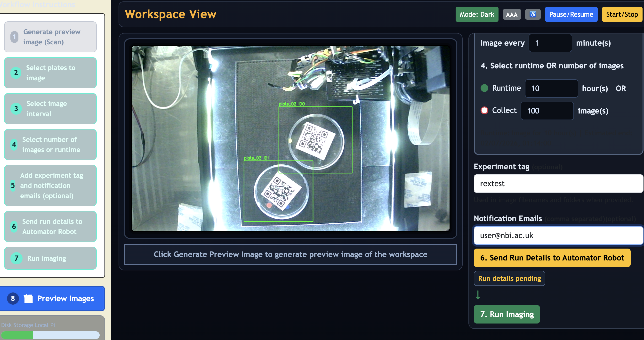
Task: Click the step 2 number badge
Action: tap(16, 73)
